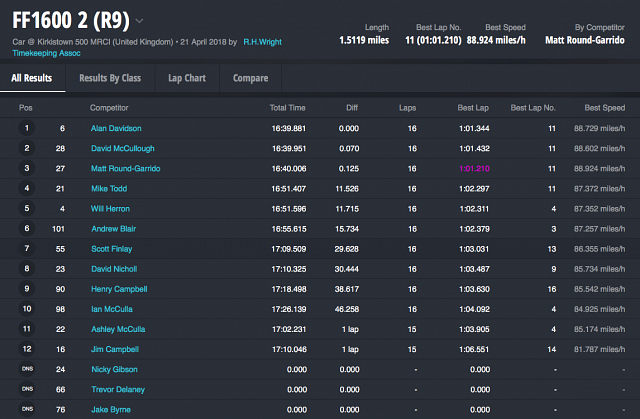Click the position 1 badge icon

pyautogui.click(x=28, y=128)
